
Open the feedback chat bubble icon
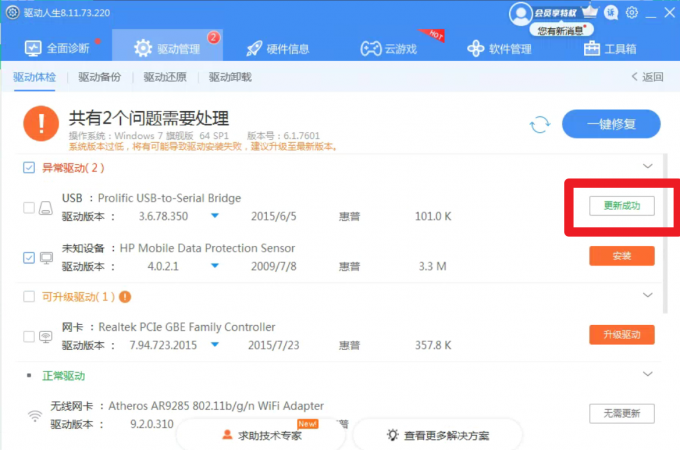tap(611, 13)
